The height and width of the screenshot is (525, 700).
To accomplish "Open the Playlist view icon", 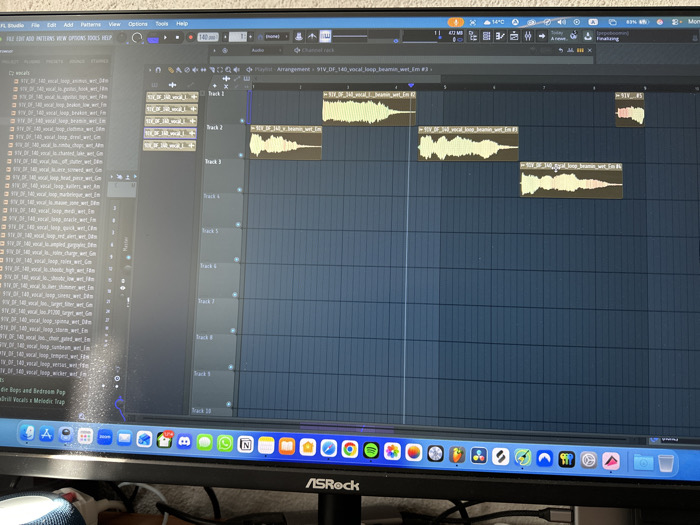I will (x=514, y=36).
